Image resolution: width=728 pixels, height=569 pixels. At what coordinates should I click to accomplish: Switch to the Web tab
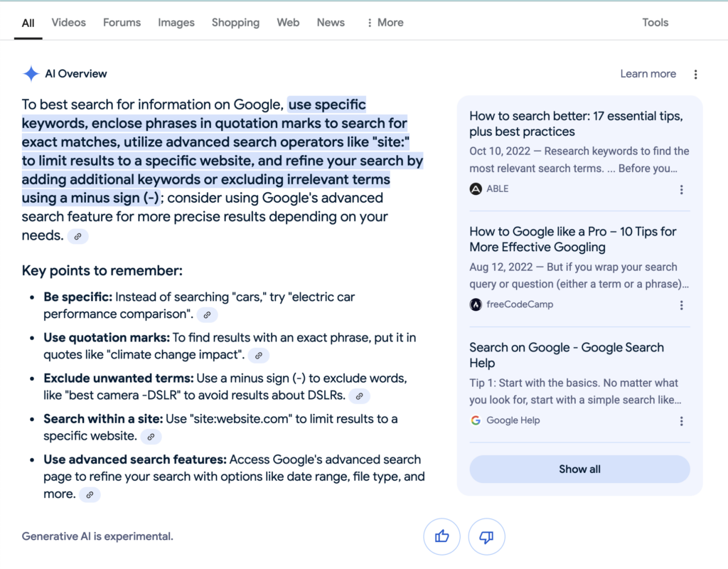(288, 22)
